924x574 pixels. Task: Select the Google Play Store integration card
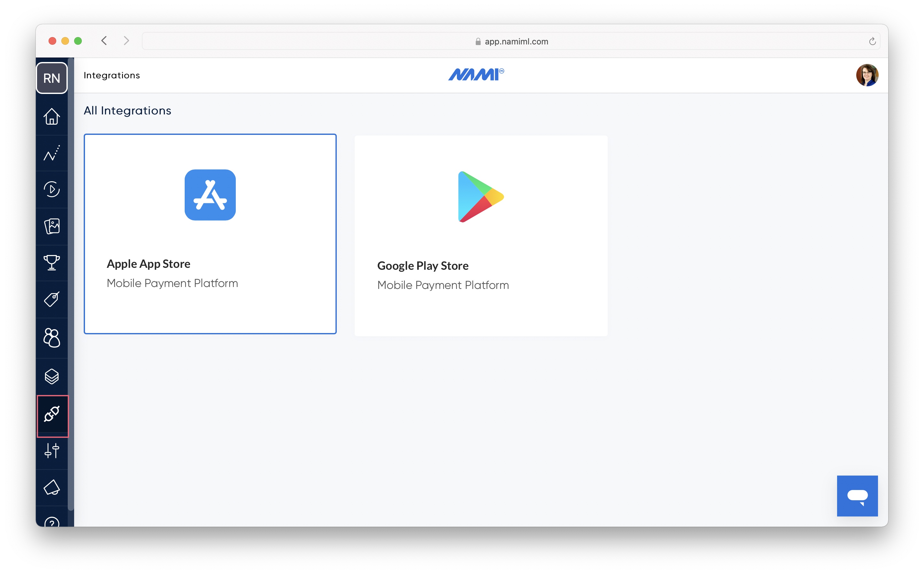point(481,235)
